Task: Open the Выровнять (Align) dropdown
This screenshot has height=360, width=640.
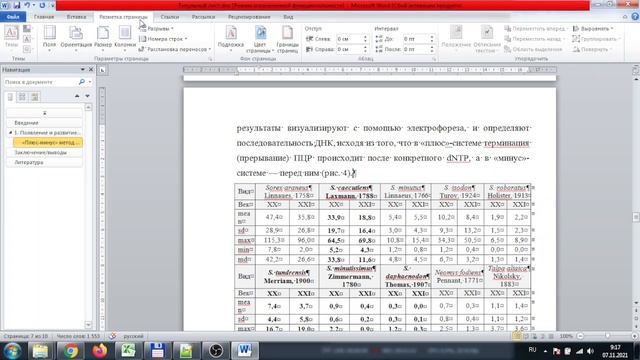Action: click(593, 29)
